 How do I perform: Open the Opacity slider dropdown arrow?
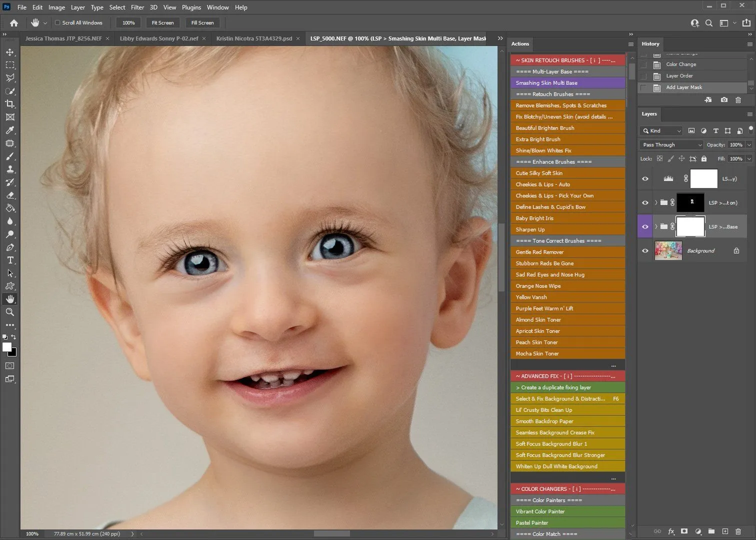(749, 144)
